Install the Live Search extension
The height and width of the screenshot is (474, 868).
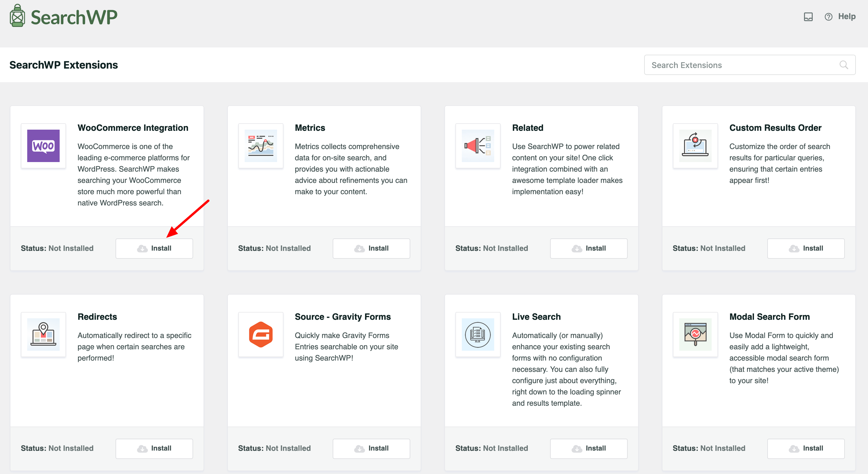[x=589, y=449]
